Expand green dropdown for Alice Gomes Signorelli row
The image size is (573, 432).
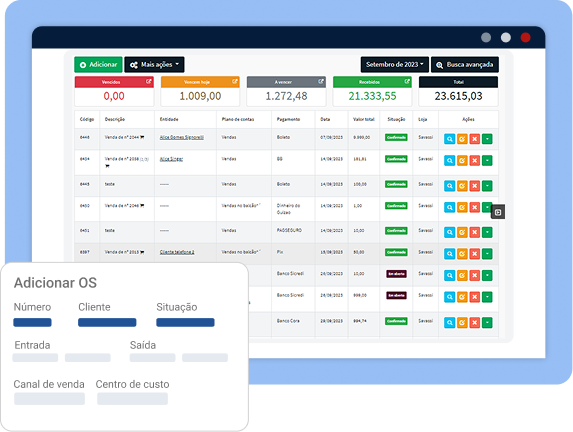click(x=487, y=139)
